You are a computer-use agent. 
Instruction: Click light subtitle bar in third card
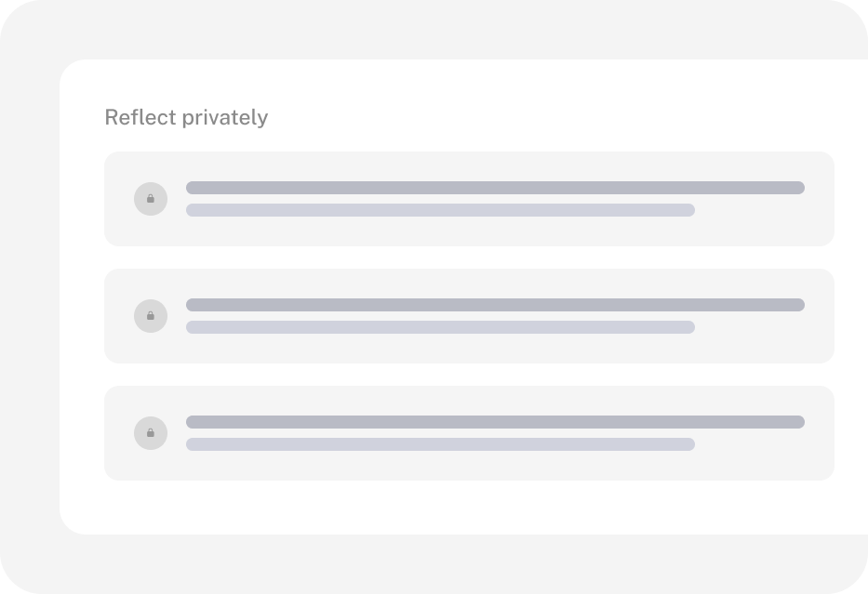pyautogui.click(x=441, y=444)
